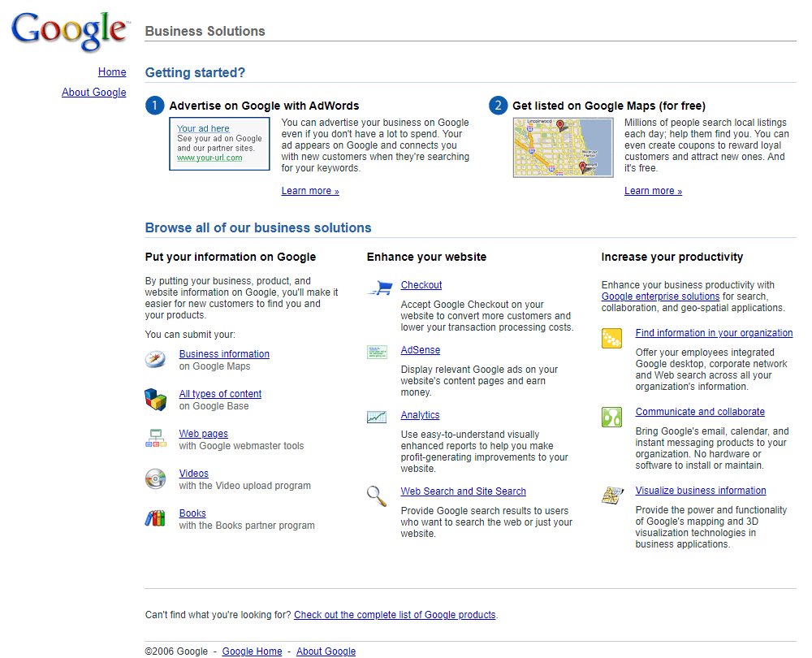
Task: Click the 'Advertise on Google with AdWords' heading
Action: point(264,106)
